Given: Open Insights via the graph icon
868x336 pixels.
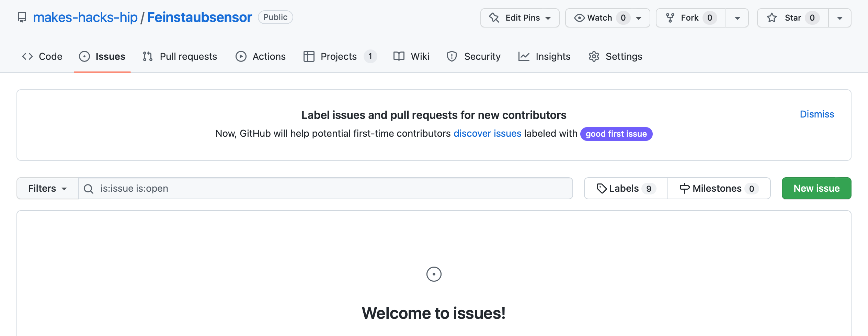Looking at the screenshot, I should (x=524, y=56).
